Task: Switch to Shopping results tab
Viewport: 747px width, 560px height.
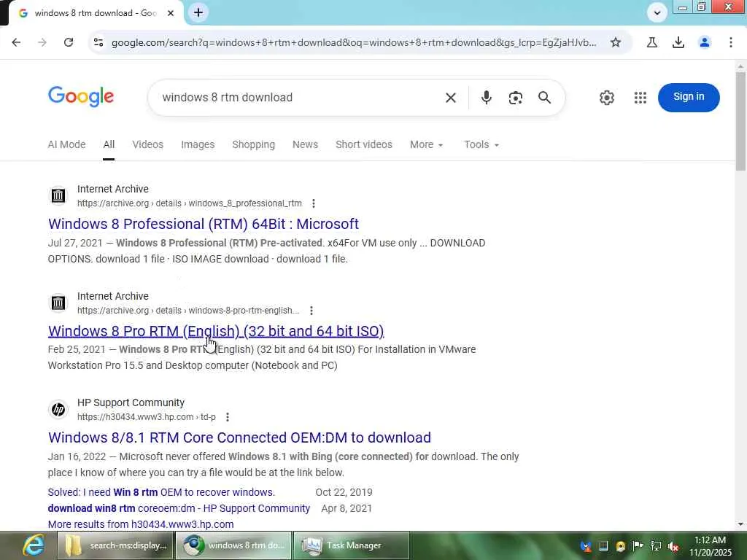Action: point(253,144)
